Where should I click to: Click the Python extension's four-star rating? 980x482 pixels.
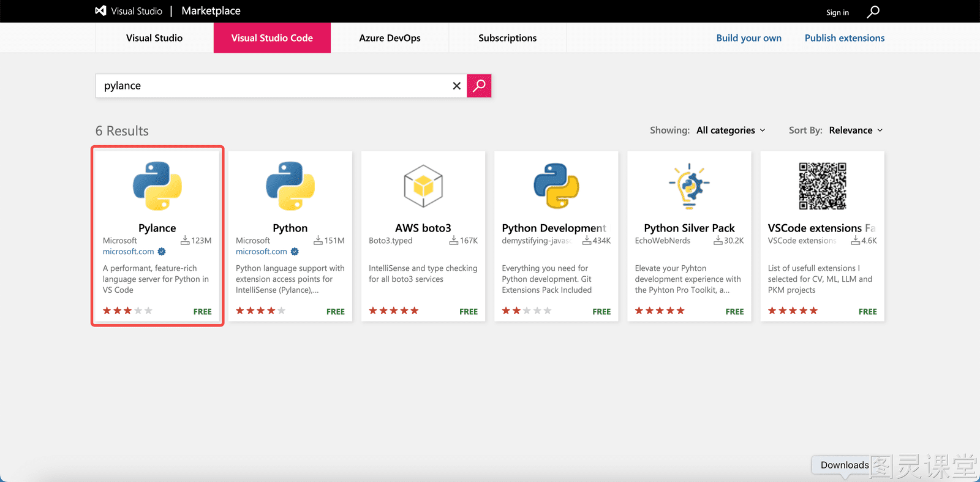tap(261, 311)
